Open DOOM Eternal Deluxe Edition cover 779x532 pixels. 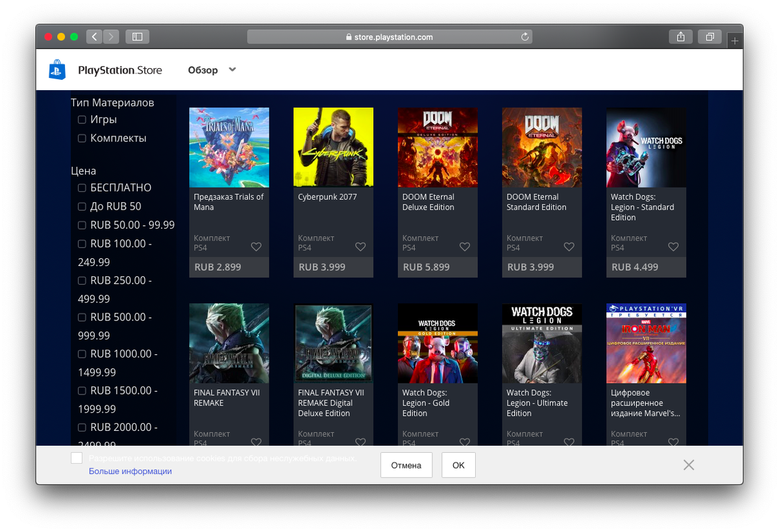point(438,147)
